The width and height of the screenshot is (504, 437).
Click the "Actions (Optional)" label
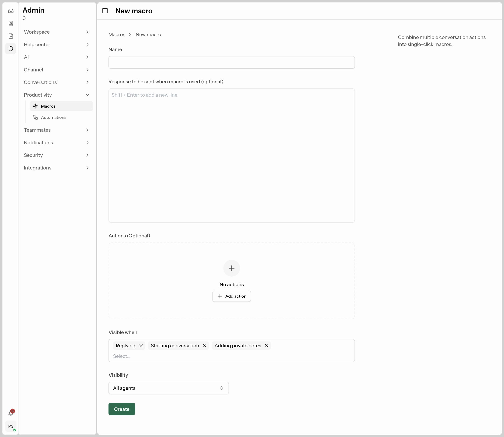click(x=129, y=236)
